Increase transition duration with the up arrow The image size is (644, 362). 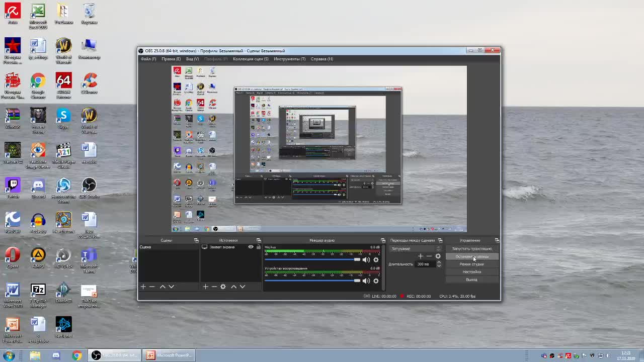[439, 262]
